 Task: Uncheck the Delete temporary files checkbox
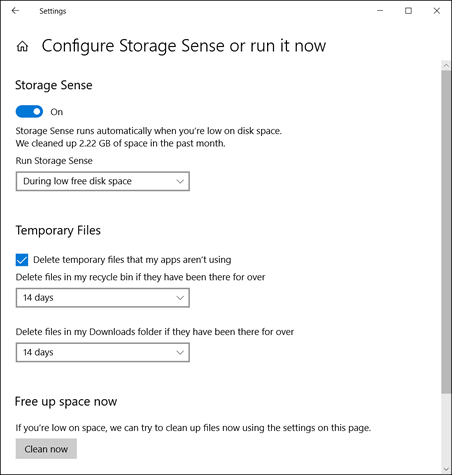click(x=22, y=260)
